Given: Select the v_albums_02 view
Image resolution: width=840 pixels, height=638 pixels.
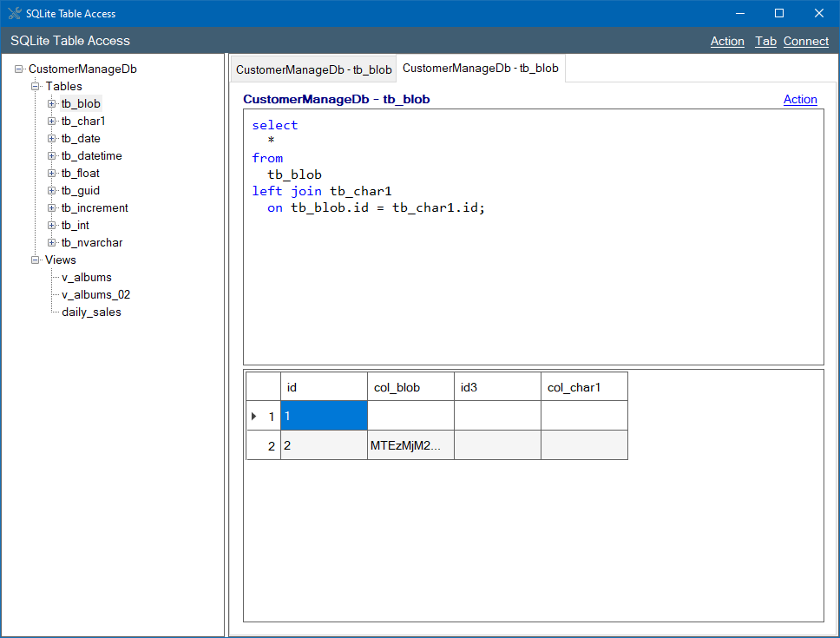Looking at the screenshot, I should 96,294.
